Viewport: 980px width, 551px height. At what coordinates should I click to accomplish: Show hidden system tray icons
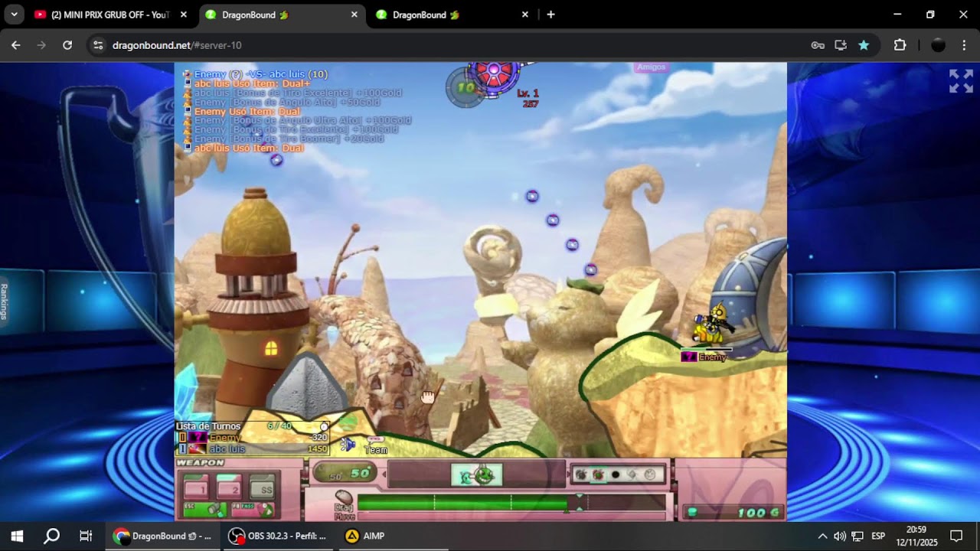822,536
